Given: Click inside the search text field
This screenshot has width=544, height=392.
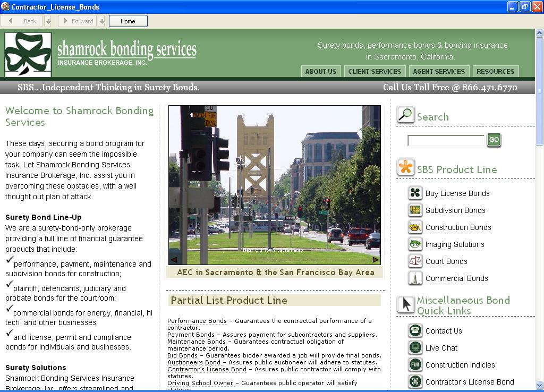Looking at the screenshot, I should 446,140.
